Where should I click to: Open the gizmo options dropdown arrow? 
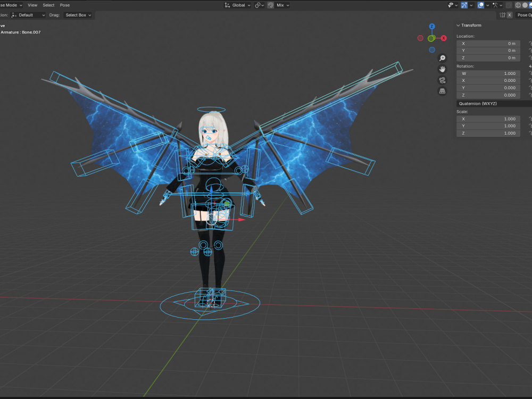click(471, 5)
